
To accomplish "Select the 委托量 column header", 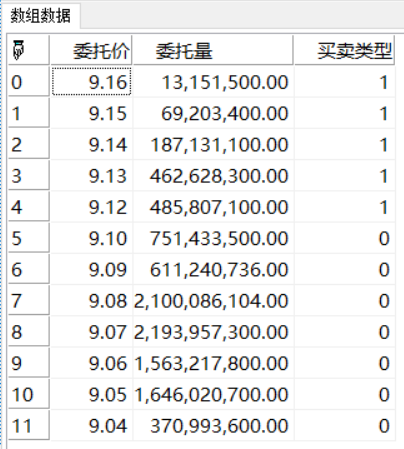I will tap(213, 50).
